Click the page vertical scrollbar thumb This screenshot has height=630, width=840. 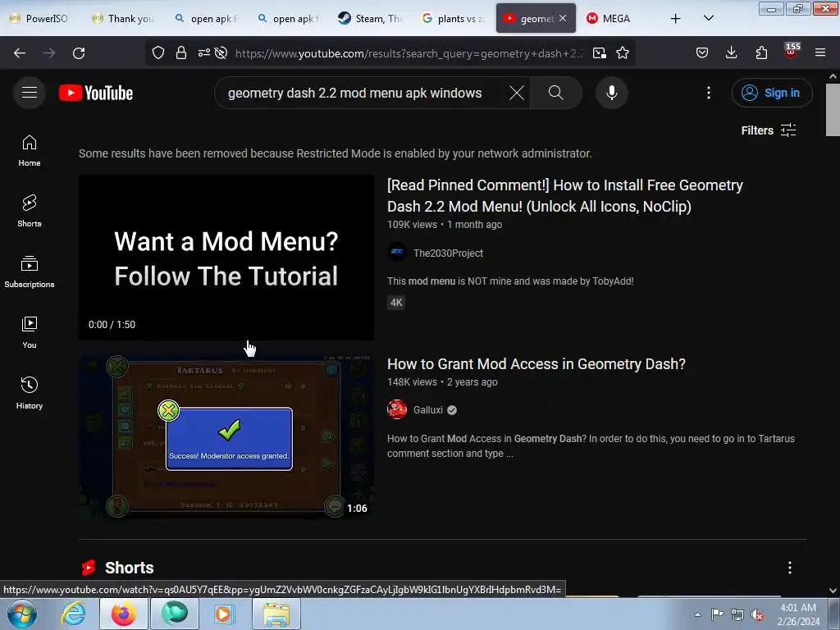(x=833, y=110)
